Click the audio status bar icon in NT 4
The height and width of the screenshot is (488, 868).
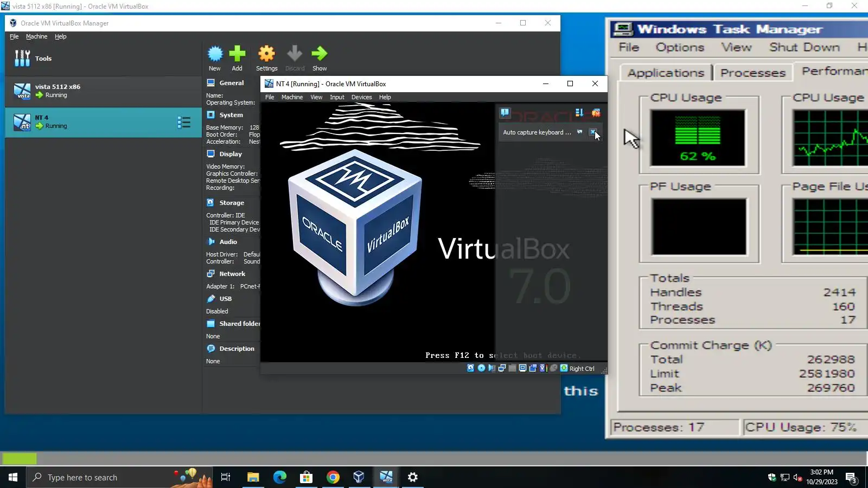click(492, 368)
